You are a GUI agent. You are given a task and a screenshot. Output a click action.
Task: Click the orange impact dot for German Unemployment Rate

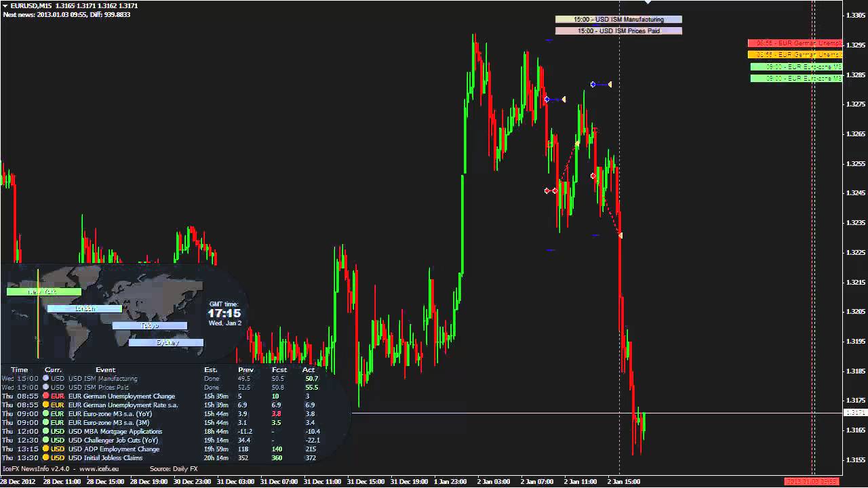click(x=45, y=405)
